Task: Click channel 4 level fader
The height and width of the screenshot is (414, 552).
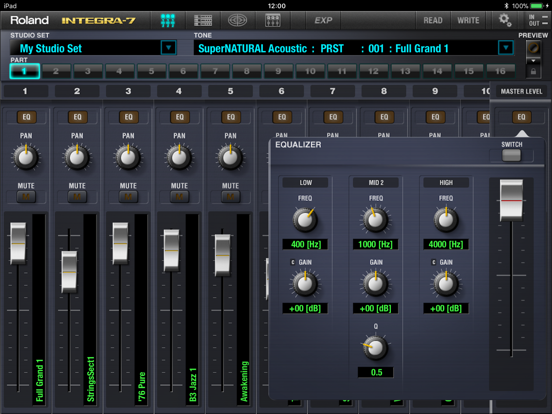Action: [171, 250]
